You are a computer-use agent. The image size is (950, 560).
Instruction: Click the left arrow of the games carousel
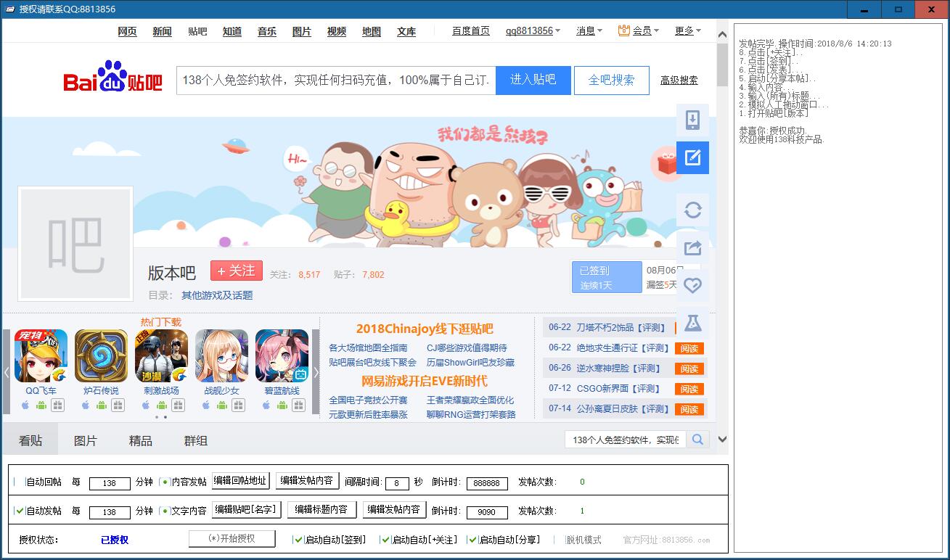[x=7, y=372]
